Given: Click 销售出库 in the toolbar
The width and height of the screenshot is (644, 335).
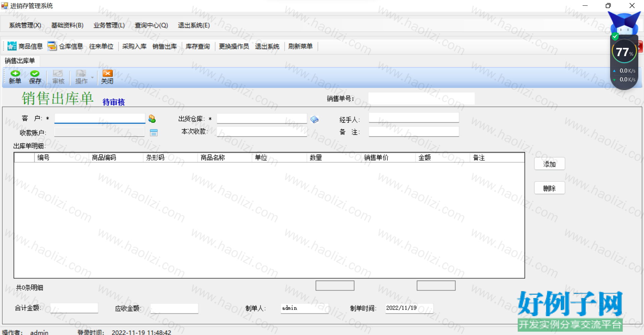Looking at the screenshot, I should click(164, 46).
